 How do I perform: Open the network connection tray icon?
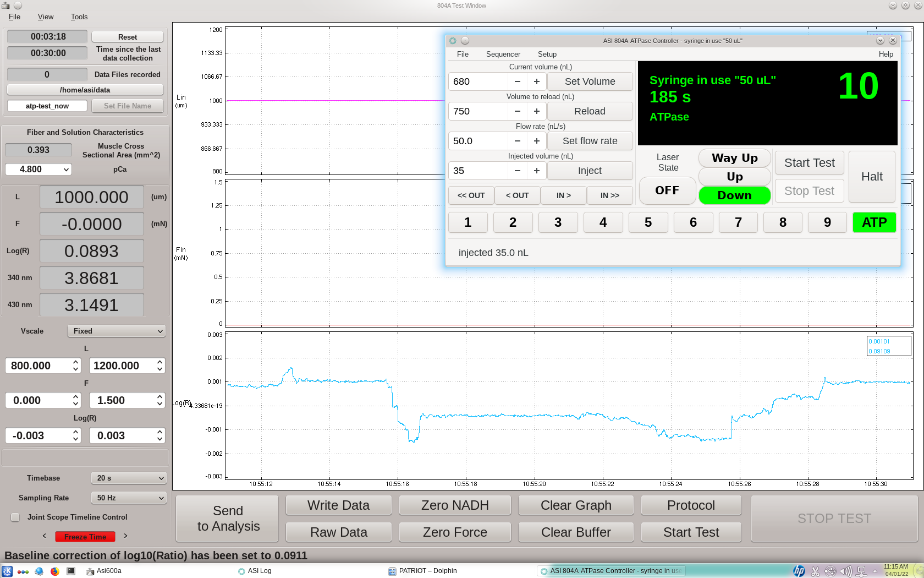(x=862, y=571)
